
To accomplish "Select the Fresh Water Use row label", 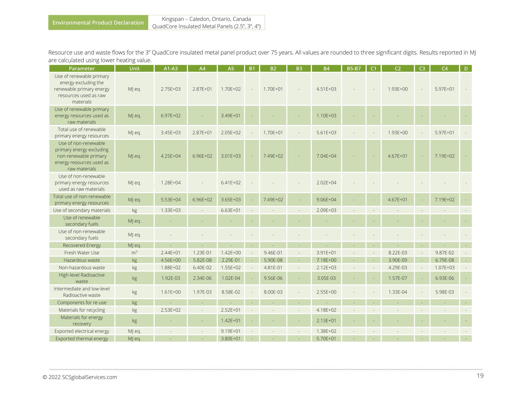I will [x=81, y=253].
